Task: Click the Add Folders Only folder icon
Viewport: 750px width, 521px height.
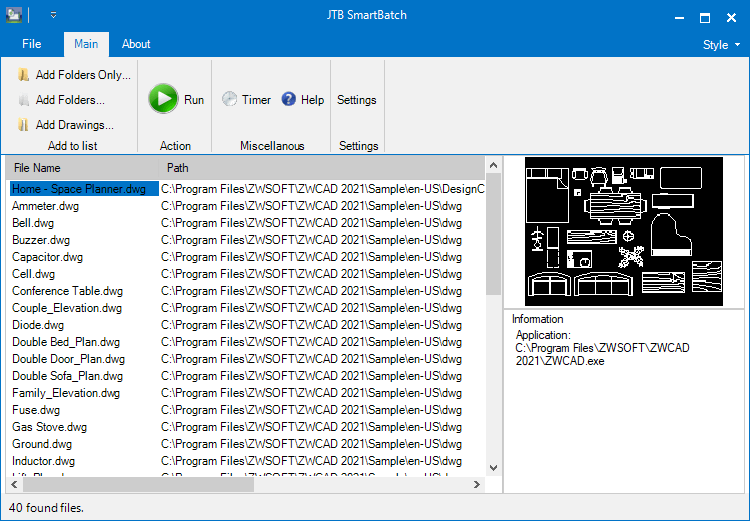Action: pos(23,75)
